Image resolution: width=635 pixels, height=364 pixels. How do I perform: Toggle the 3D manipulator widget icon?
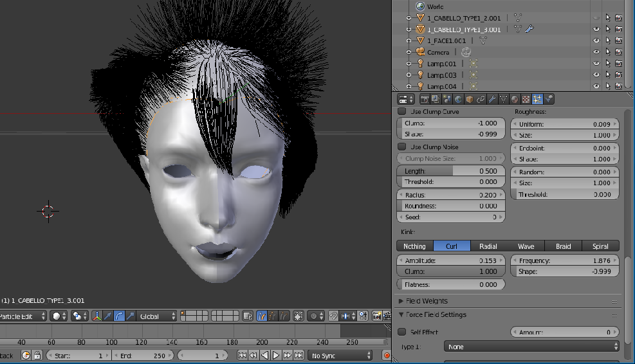97,316
